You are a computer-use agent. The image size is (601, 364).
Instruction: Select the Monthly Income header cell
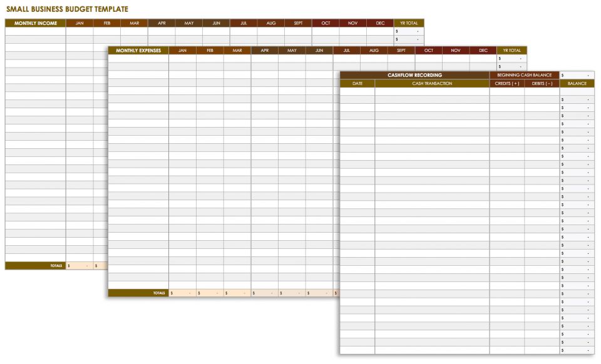click(35, 23)
